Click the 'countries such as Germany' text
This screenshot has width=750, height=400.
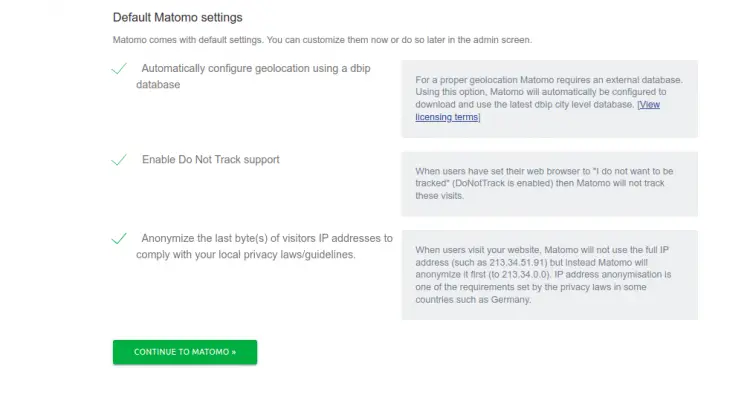tap(473, 300)
